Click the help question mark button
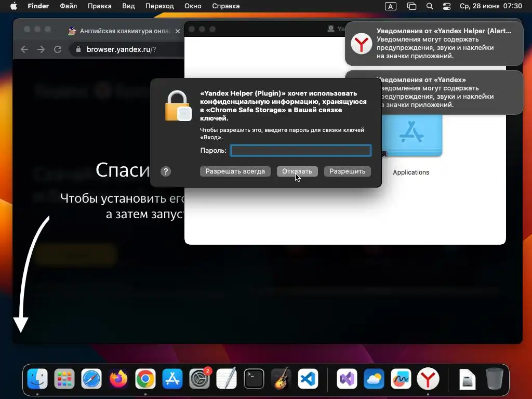This screenshot has width=532, height=399. coord(166,171)
